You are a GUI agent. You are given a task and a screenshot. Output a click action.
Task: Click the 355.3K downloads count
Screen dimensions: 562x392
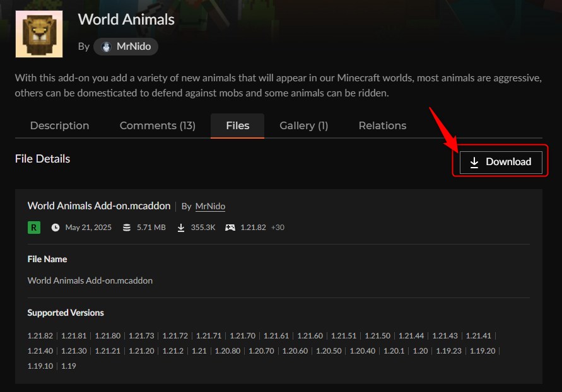point(203,228)
